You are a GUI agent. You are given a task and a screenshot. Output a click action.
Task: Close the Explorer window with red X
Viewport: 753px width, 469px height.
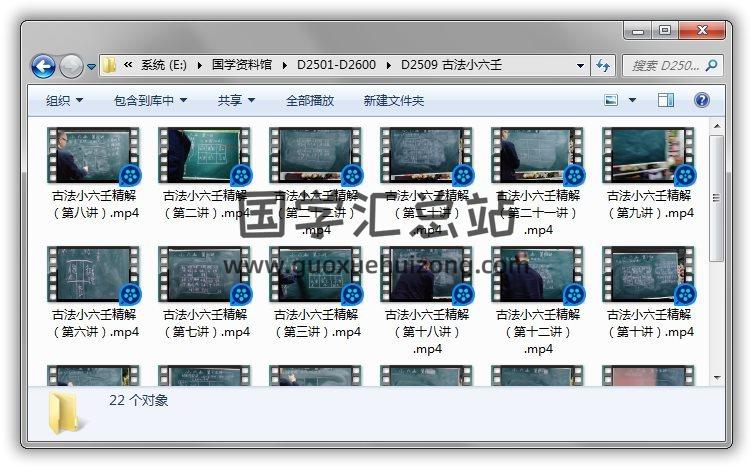coord(702,30)
